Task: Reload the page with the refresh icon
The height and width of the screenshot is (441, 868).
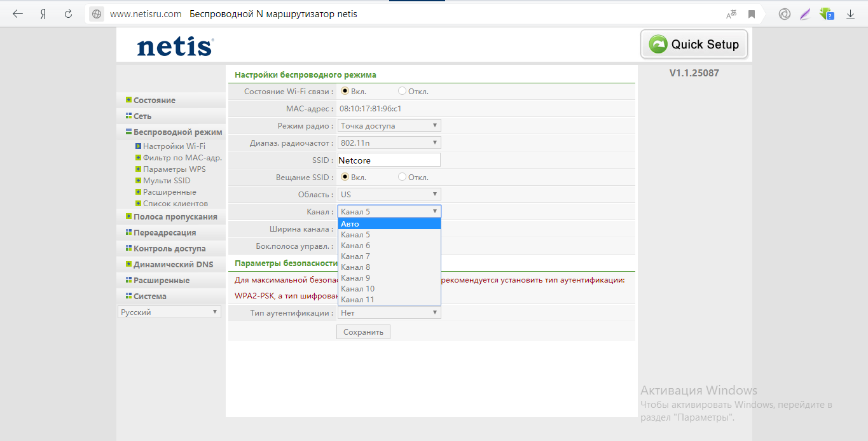Action: tap(69, 14)
